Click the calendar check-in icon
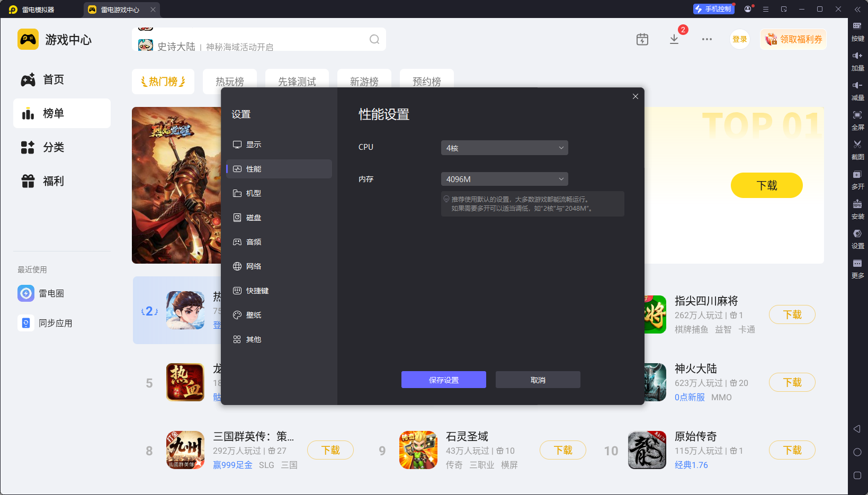 click(642, 39)
